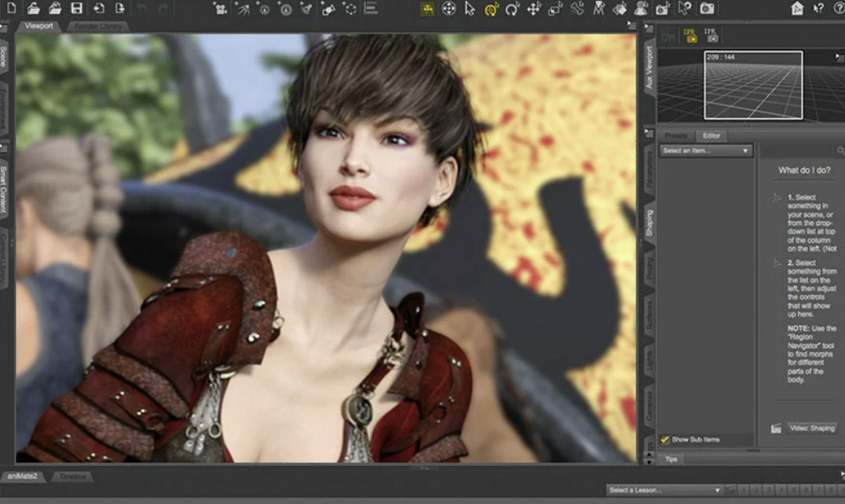
Task: Expand the Select a Lesson dropdown
Action: coord(665,490)
